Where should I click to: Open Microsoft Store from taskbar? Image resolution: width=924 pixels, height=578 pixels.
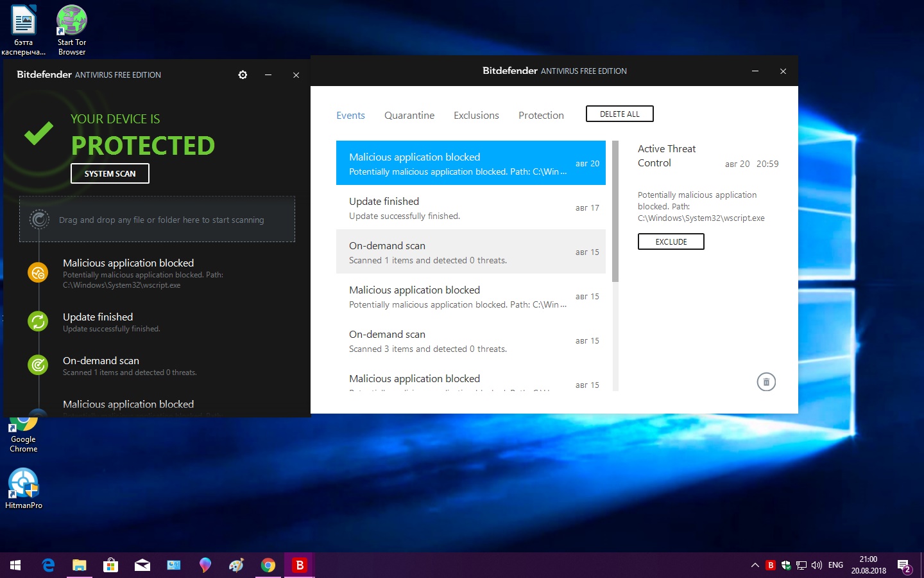[110, 565]
